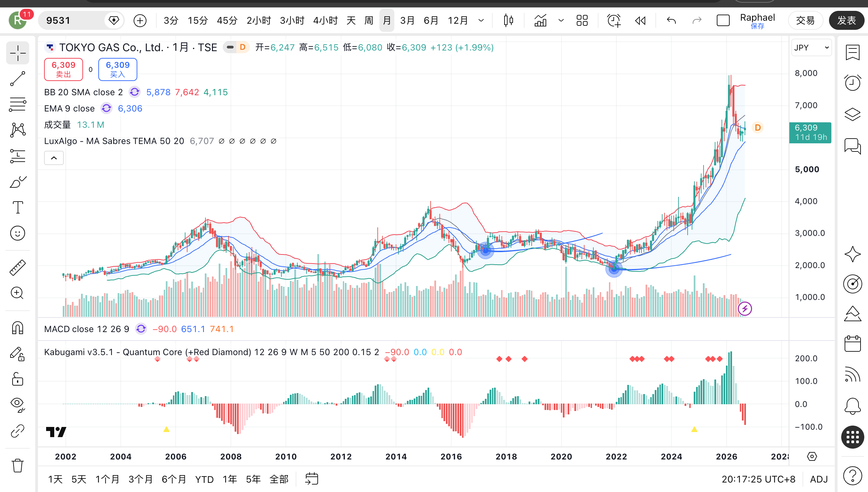868x492 pixels.
Task: Set date range to 全部
Action: (x=279, y=479)
